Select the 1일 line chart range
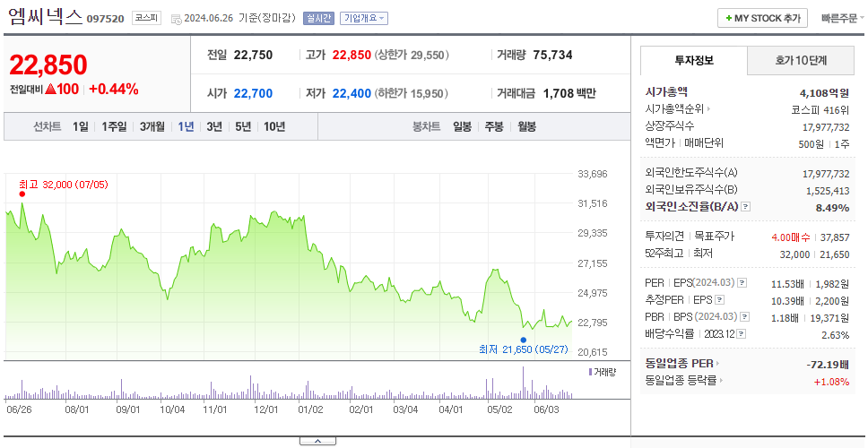This screenshot has height=448, width=868. point(81,126)
